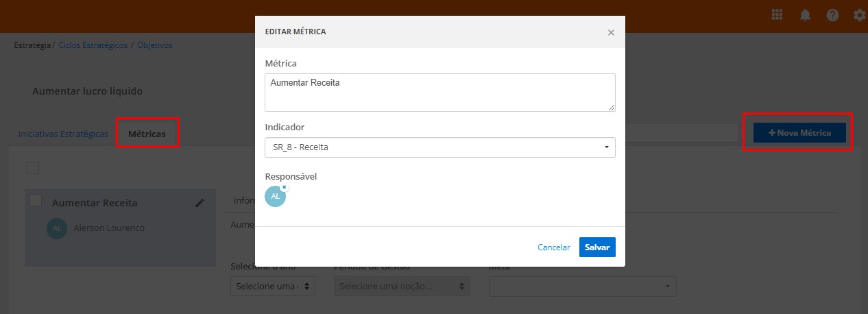The height and width of the screenshot is (314, 868).
Task: Close the Editar Métrica dialog
Action: tap(611, 32)
